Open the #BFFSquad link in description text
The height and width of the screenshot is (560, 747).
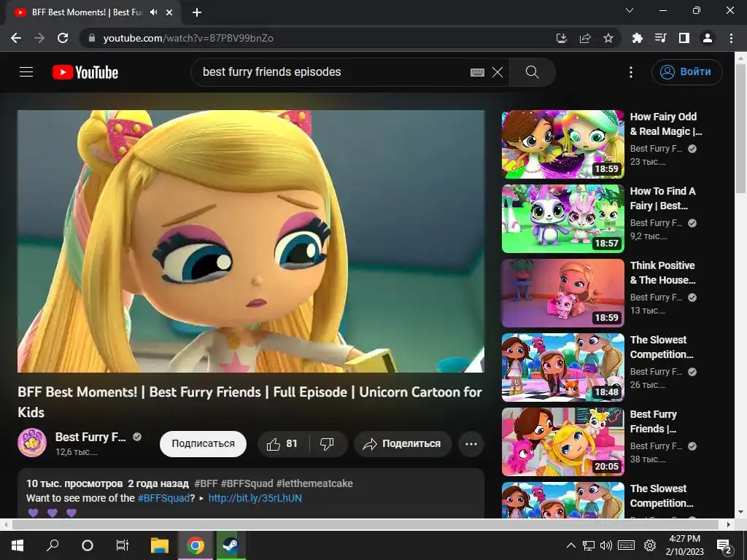tap(163, 499)
